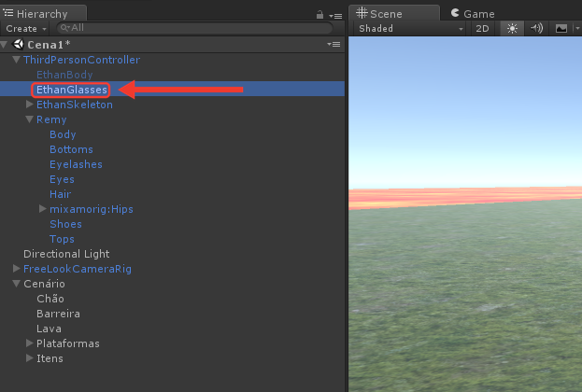Image resolution: width=582 pixels, height=392 pixels.
Task: Open the scene effects image icon
Action: 561,29
